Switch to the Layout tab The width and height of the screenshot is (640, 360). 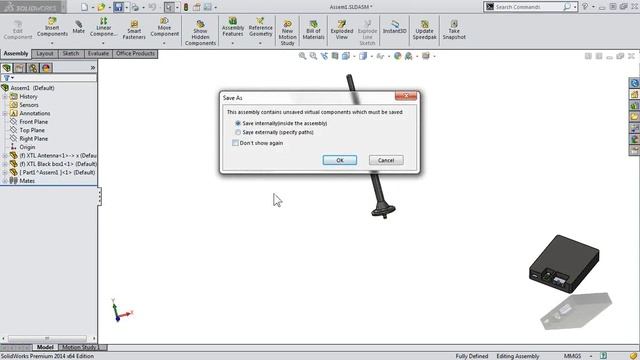(45, 53)
